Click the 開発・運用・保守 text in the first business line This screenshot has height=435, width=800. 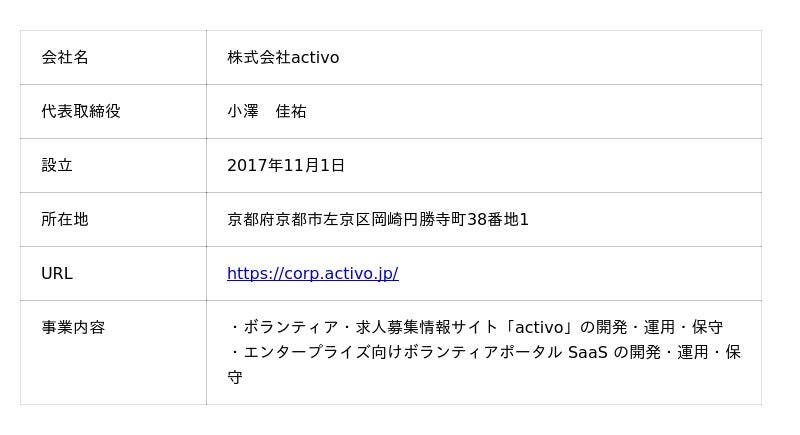coord(660,327)
